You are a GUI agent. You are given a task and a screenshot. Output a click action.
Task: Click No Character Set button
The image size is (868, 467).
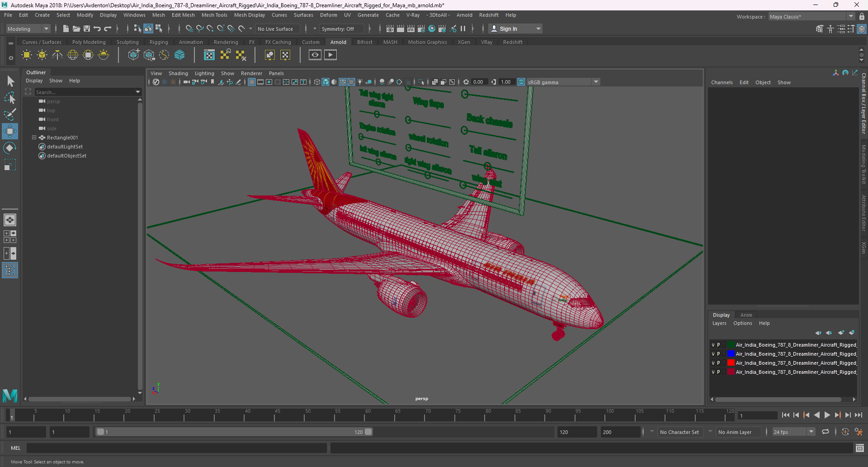tap(679, 432)
